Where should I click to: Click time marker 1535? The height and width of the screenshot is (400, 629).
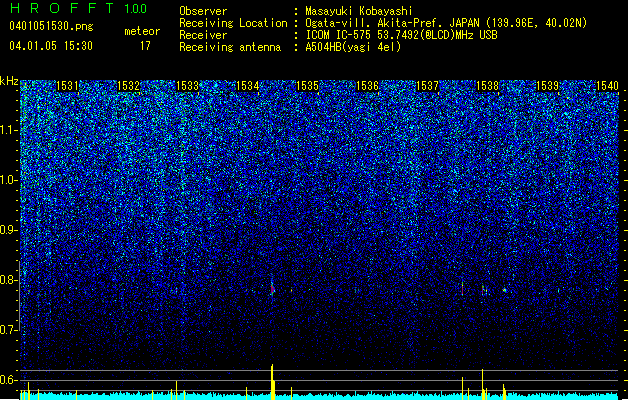pyautogui.click(x=307, y=86)
